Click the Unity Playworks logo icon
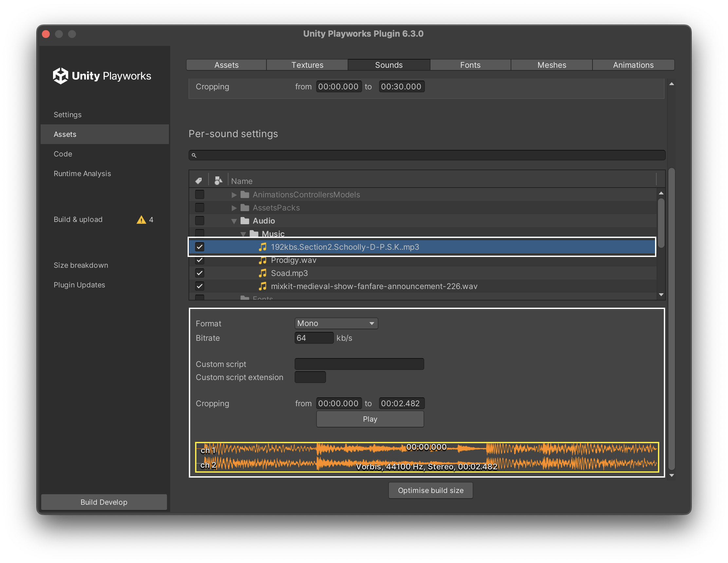This screenshot has height=563, width=728. [60, 76]
